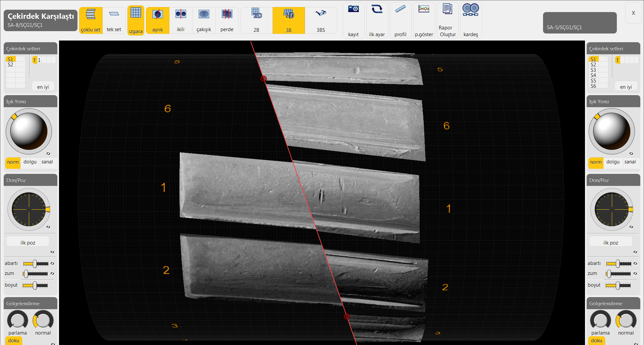This screenshot has width=644, height=345.
Task: Switch to the 2B view tab
Action: click(256, 21)
